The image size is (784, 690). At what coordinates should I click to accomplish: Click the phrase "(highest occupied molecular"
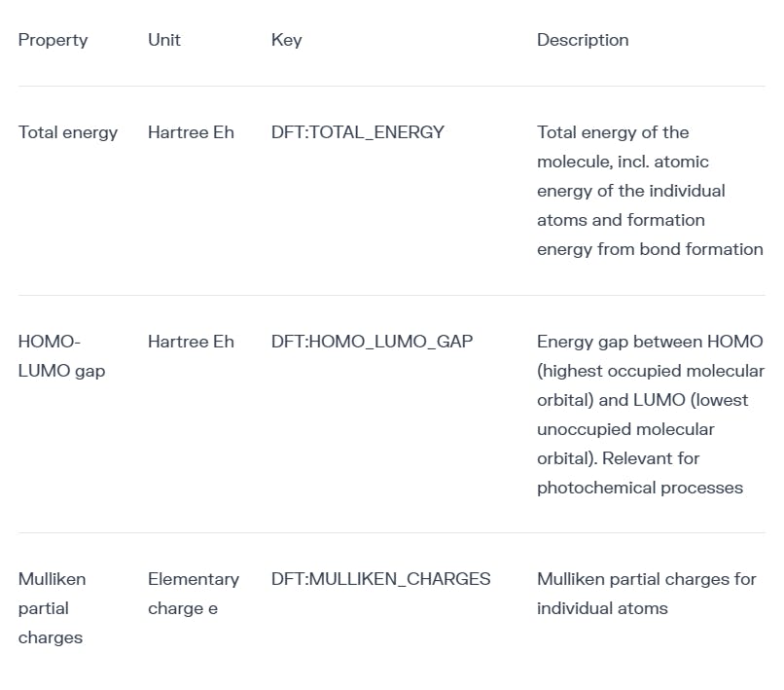coord(650,371)
